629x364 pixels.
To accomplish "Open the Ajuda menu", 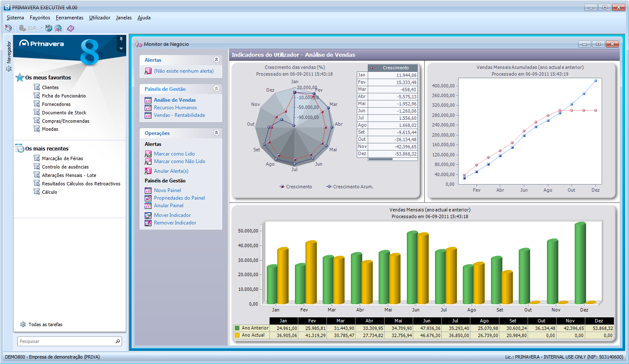I will click(144, 18).
